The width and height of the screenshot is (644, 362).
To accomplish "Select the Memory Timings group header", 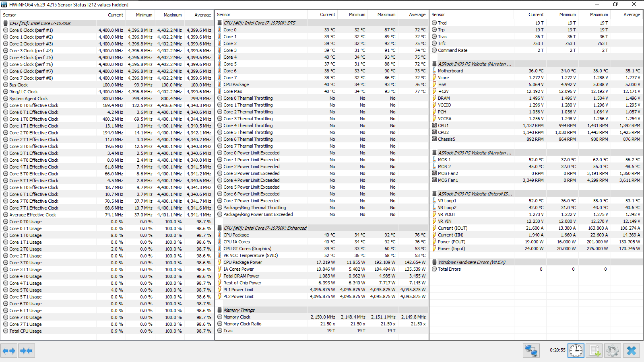I will [x=322, y=310].
